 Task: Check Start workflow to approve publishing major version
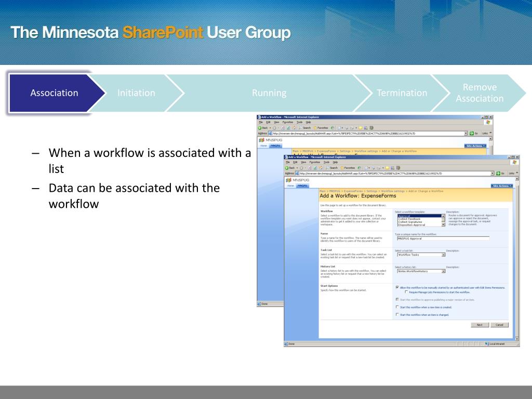coord(397,299)
